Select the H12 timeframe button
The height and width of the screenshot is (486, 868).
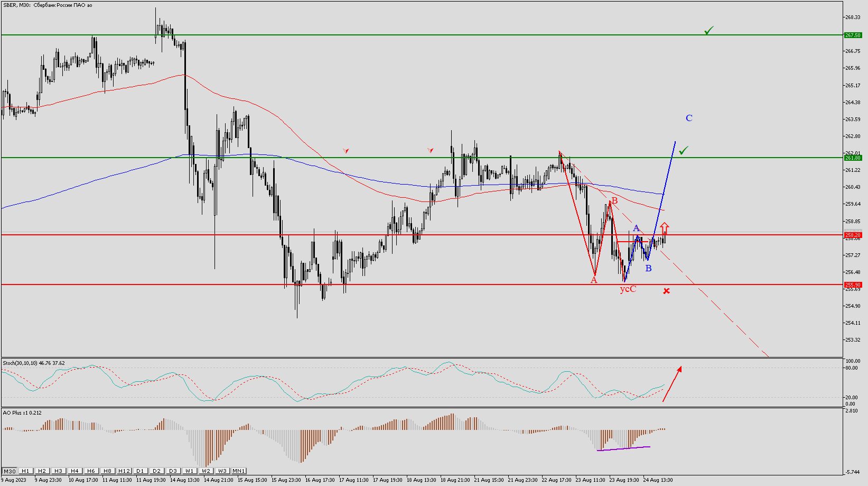[x=124, y=471]
